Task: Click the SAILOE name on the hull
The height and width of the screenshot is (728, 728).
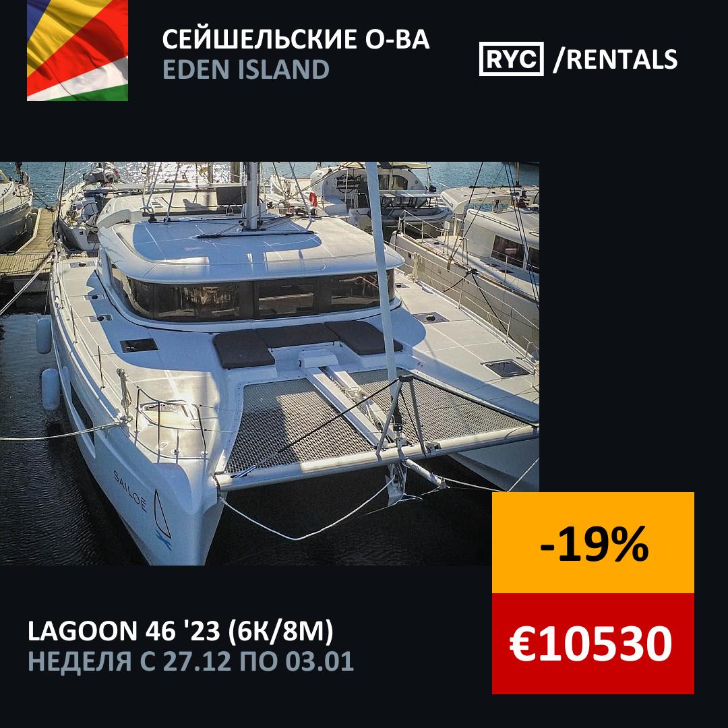Action: point(130,491)
